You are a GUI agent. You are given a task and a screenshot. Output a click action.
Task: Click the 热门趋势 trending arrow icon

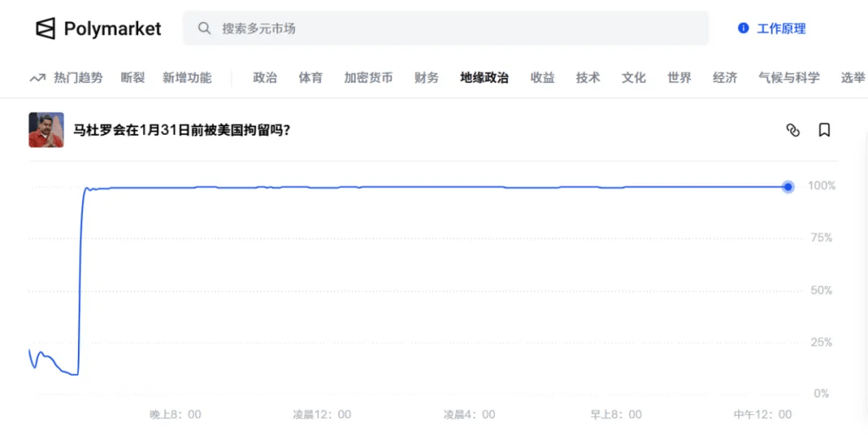(x=37, y=78)
